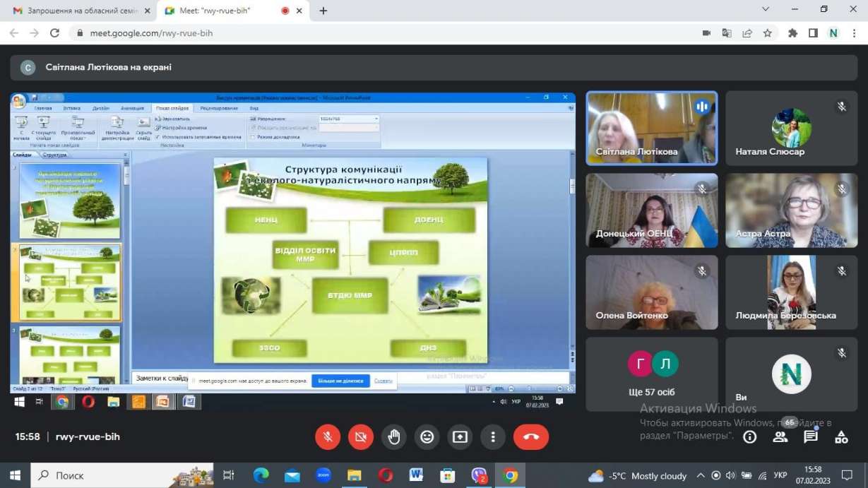Toggle 'Использовать записанные времена' checkbox

pyautogui.click(x=157, y=137)
